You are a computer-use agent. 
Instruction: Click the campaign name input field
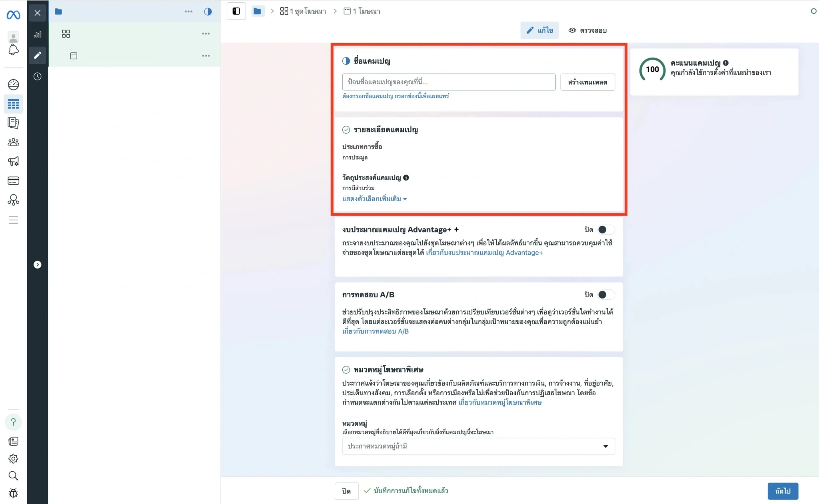448,82
